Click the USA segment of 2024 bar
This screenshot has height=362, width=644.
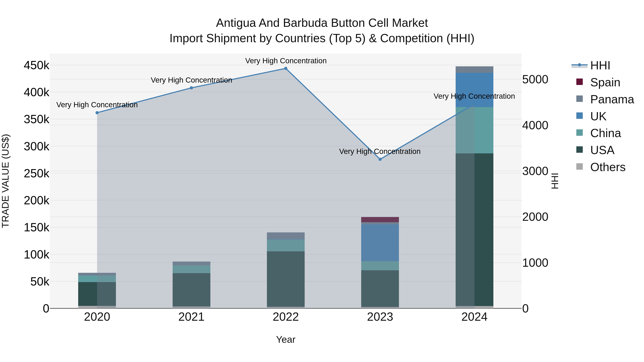pyautogui.click(x=474, y=230)
